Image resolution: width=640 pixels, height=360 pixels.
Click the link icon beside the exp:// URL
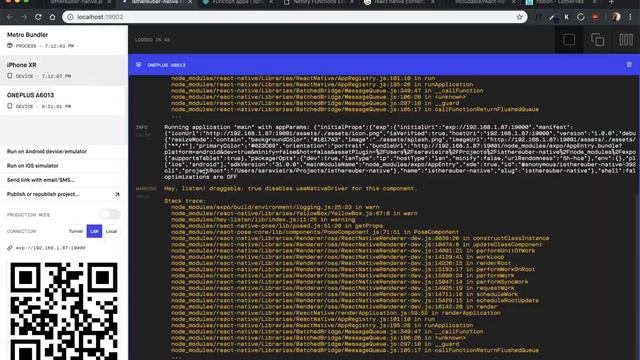(x=10, y=248)
